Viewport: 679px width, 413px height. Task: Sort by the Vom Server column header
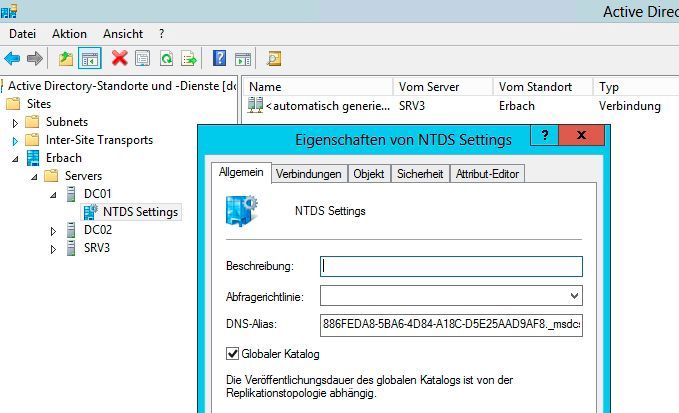[x=443, y=87]
